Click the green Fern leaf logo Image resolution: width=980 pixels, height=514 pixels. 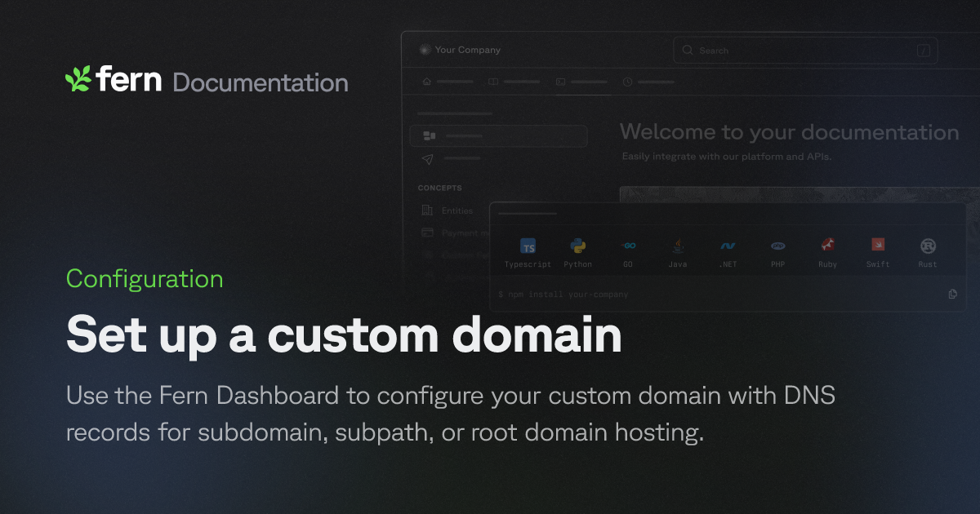pyautogui.click(x=78, y=78)
